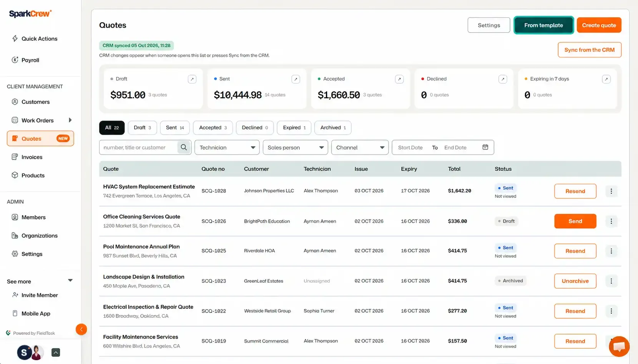638x364 pixels.
Task: Click the search magnifier icon
Action: click(x=184, y=147)
